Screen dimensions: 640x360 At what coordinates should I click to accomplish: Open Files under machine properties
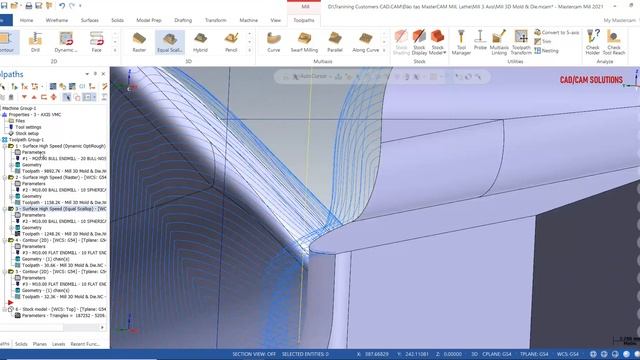click(20, 121)
